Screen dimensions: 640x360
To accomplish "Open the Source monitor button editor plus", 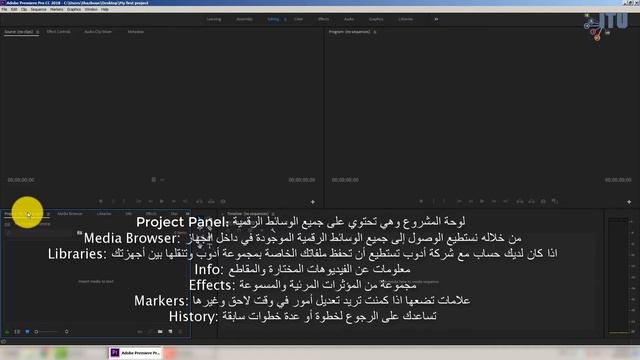I will tap(313, 202).
